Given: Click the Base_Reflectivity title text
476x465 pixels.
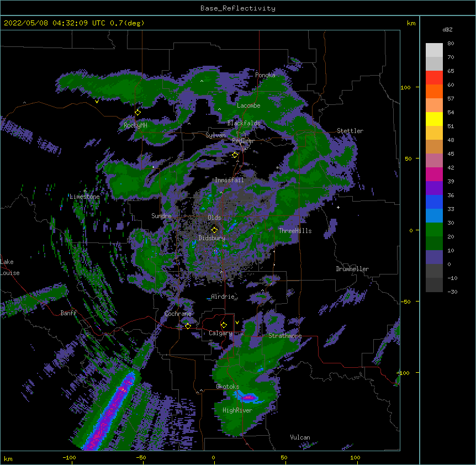Looking at the screenshot, I should click(x=238, y=8).
